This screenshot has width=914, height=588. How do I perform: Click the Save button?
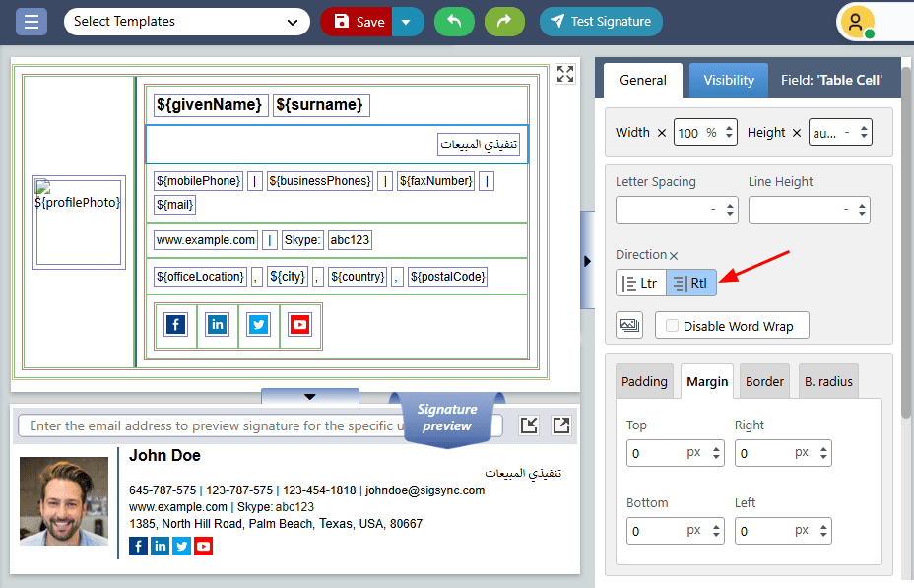359,22
